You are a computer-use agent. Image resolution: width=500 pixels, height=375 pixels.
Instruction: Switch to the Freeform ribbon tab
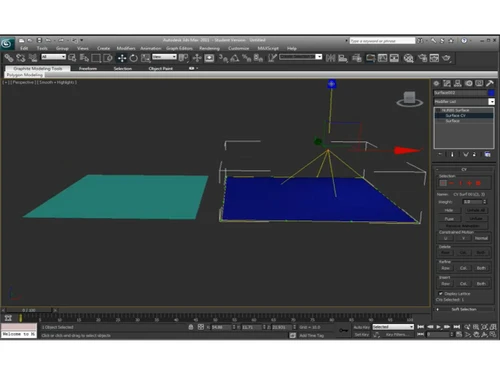click(x=88, y=68)
